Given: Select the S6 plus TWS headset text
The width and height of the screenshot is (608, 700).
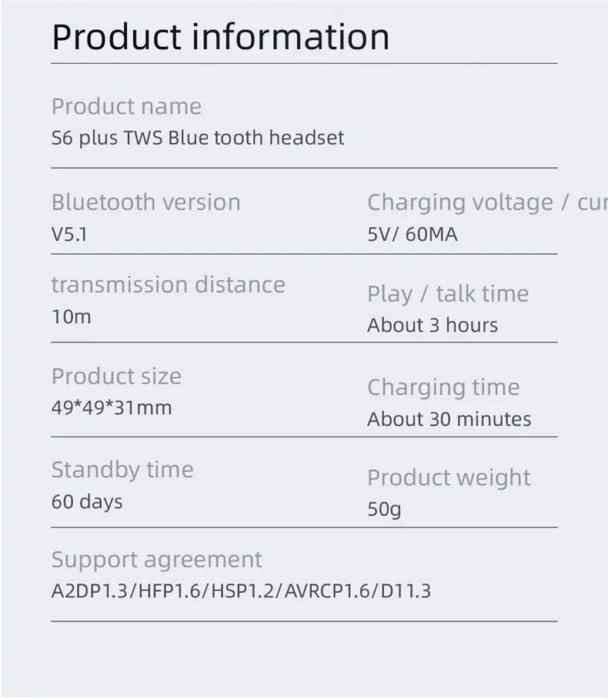Looking at the screenshot, I should 198,138.
